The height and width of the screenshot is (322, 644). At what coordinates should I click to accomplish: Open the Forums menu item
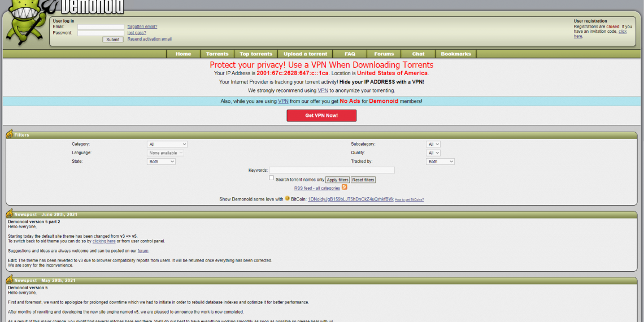point(384,54)
